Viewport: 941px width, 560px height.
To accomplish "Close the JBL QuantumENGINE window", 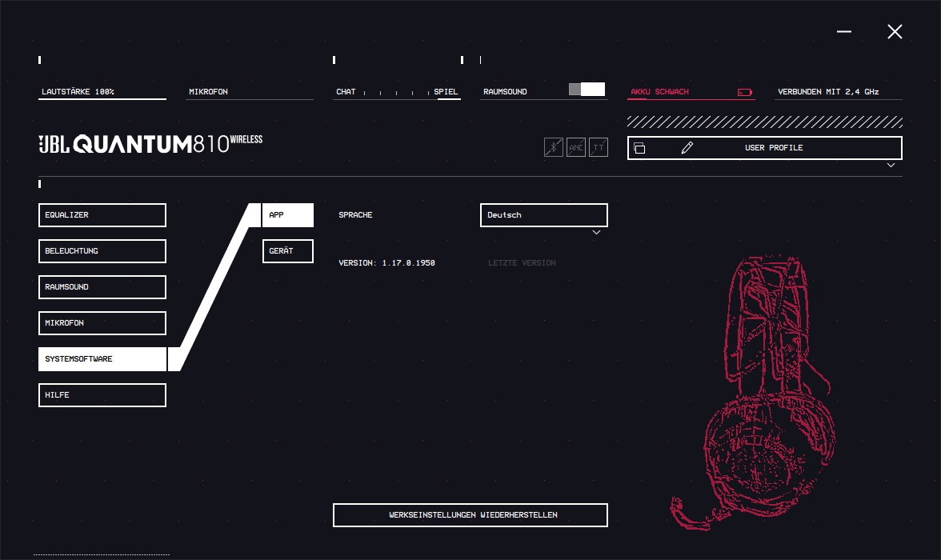I will tap(895, 32).
